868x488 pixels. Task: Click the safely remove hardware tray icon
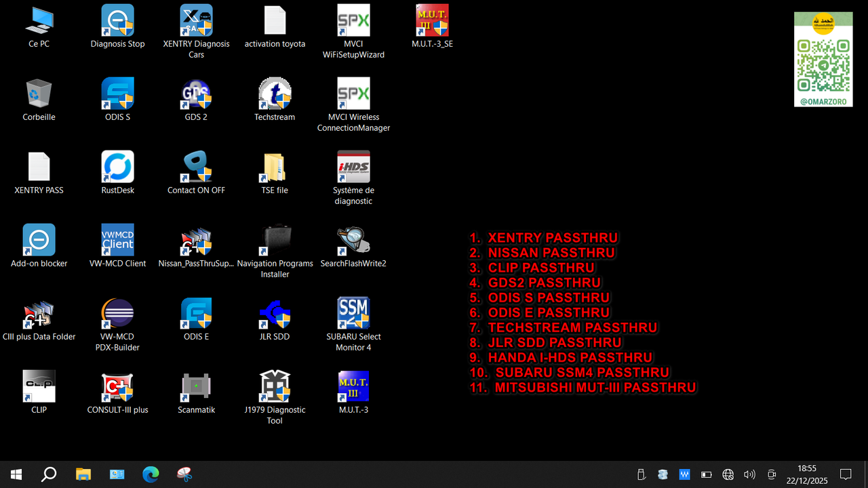(x=642, y=474)
